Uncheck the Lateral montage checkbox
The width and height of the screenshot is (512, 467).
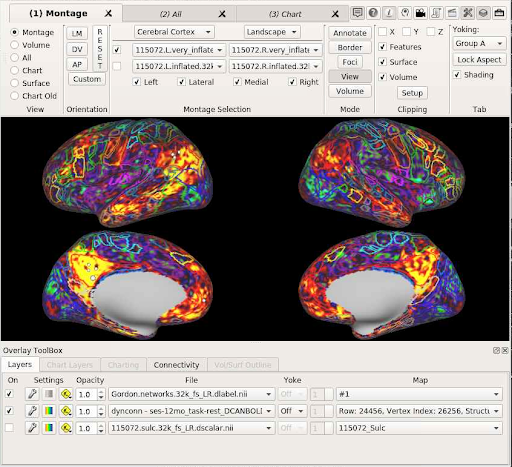point(182,82)
